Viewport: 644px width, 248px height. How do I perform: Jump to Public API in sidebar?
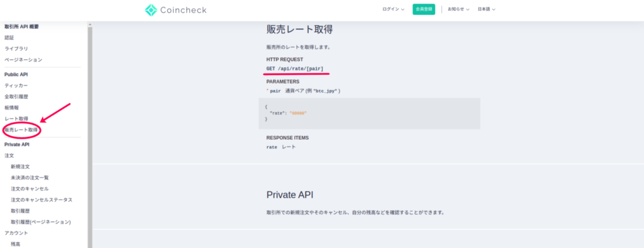pos(16,74)
